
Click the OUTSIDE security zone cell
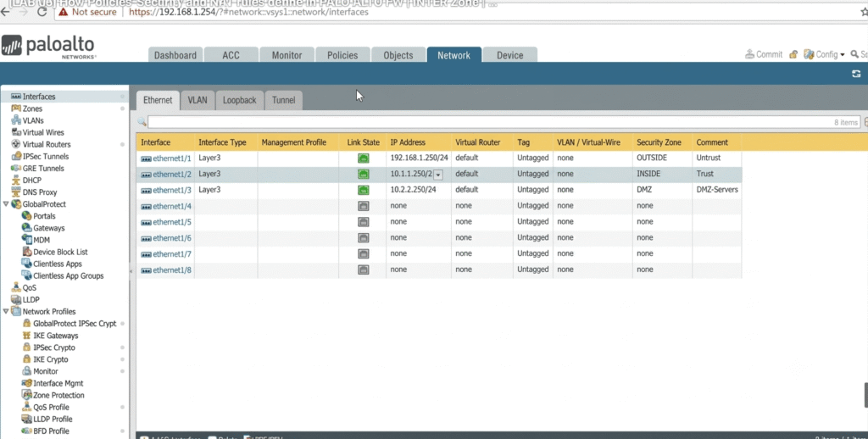(662, 158)
